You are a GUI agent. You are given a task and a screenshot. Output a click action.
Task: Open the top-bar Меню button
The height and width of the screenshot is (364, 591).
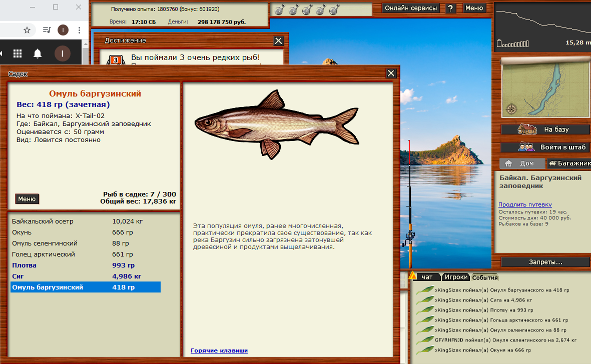pos(474,8)
